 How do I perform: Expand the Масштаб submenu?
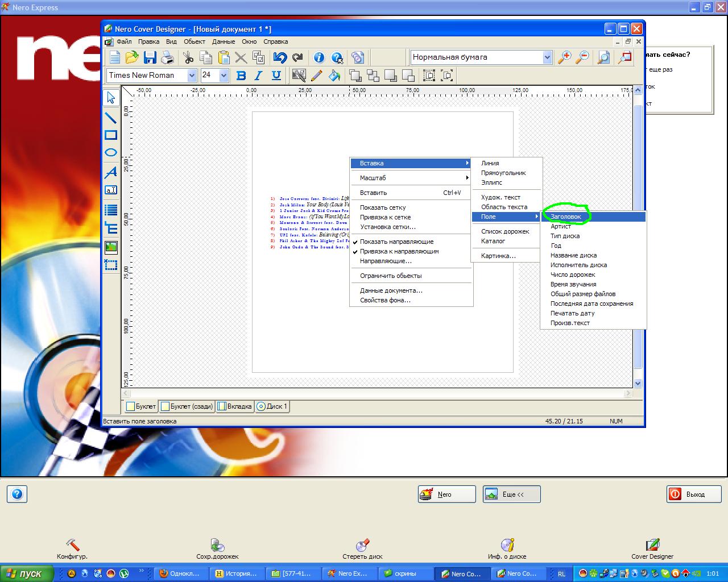click(x=411, y=178)
